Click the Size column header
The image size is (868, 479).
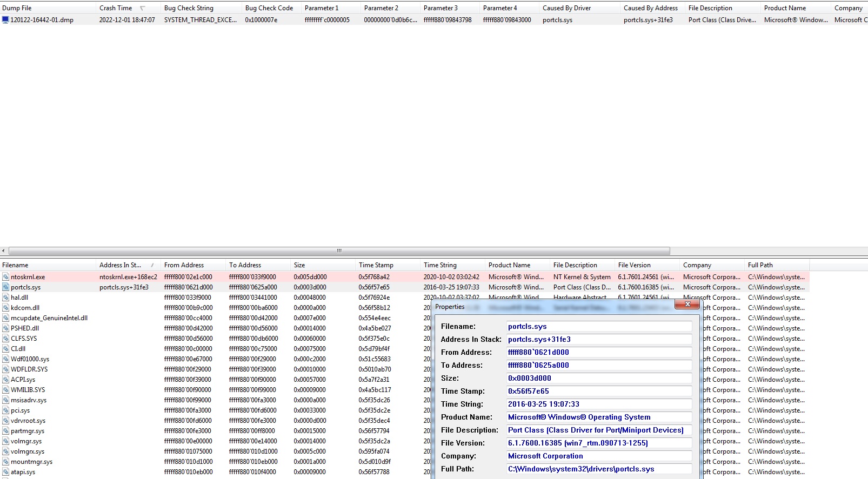tap(323, 265)
